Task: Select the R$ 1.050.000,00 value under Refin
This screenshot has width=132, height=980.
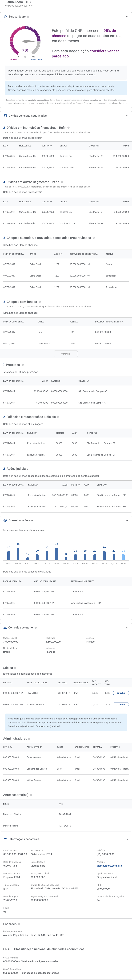Action: point(120,156)
